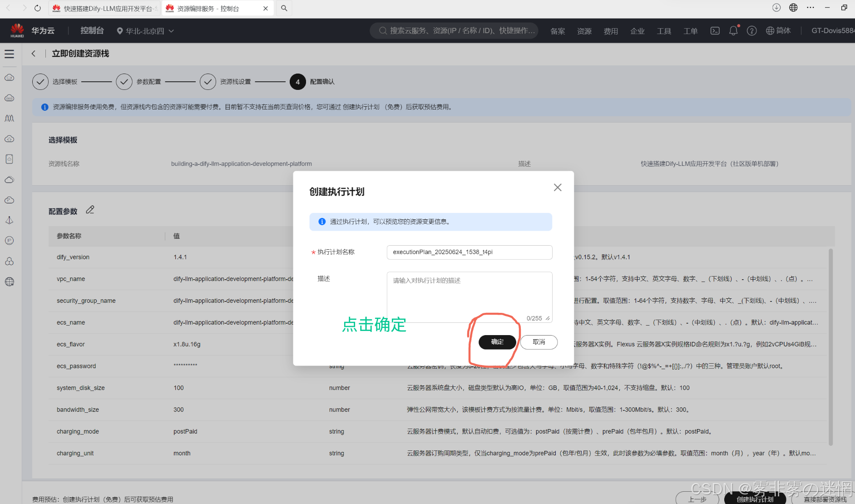Edit 配置参数 with the pencil icon

coord(90,210)
